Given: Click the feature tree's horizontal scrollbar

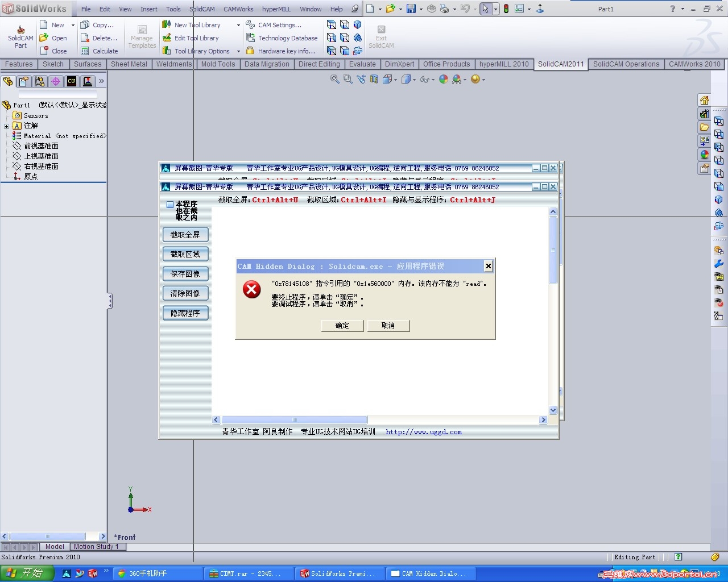Looking at the screenshot, I should pos(48,537).
